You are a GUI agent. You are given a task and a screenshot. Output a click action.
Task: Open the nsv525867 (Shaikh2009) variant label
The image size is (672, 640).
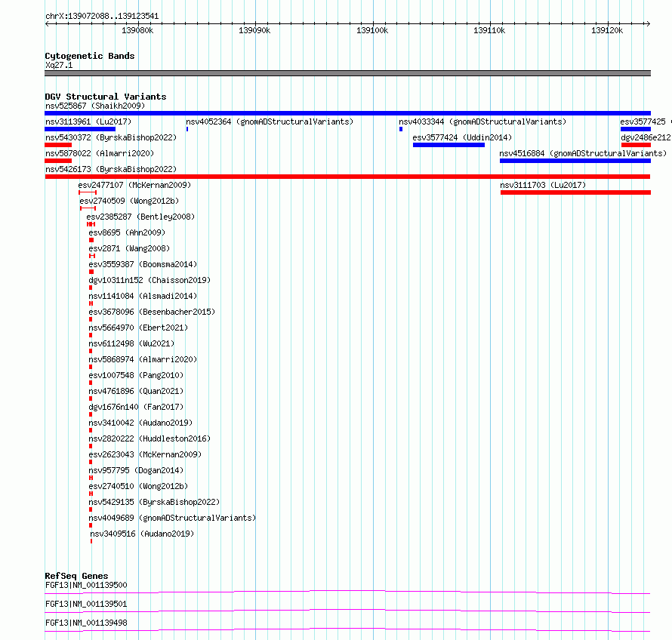(x=95, y=106)
